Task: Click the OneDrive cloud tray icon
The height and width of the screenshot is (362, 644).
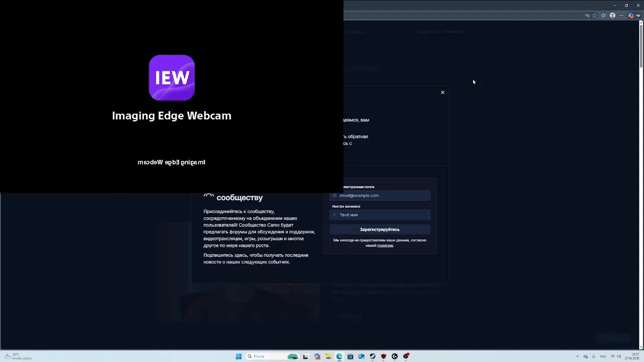Action: tap(586, 356)
